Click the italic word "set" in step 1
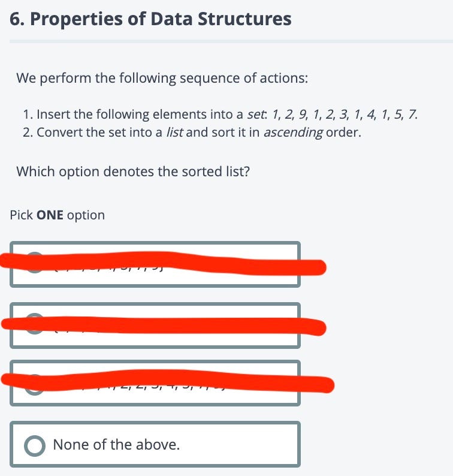This screenshot has height=476, width=453. tap(257, 115)
